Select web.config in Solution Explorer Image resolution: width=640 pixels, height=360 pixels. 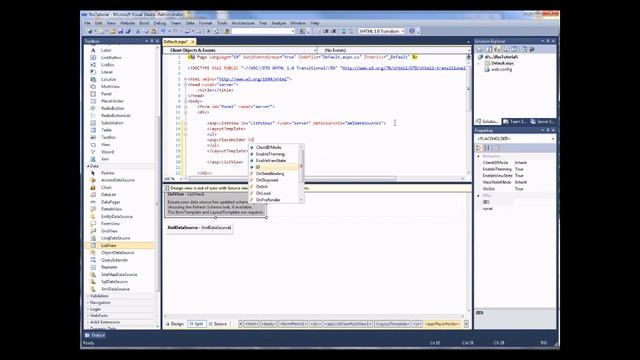pos(501,69)
